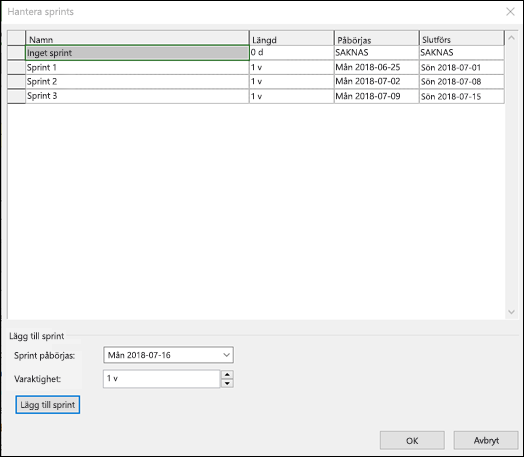Decrease Varaktighet with the down arrow
This screenshot has width=524, height=457.
tap(227, 383)
